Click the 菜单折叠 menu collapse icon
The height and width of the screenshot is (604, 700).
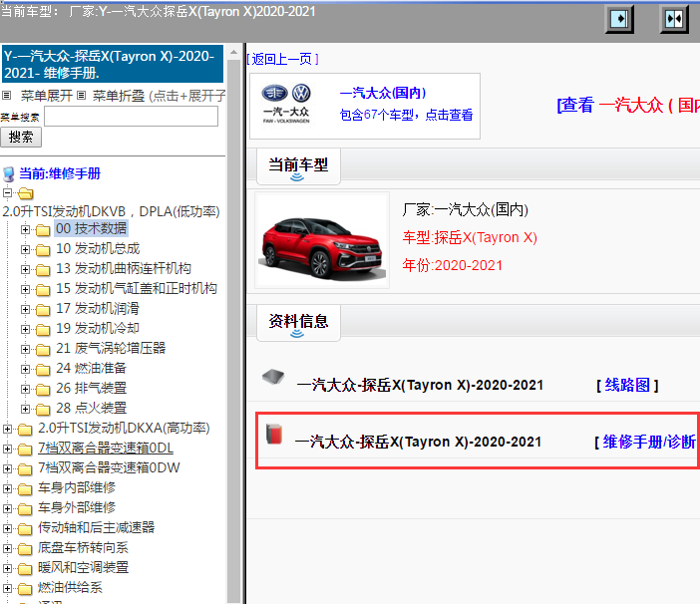pyautogui.click(x=81, y=95)
